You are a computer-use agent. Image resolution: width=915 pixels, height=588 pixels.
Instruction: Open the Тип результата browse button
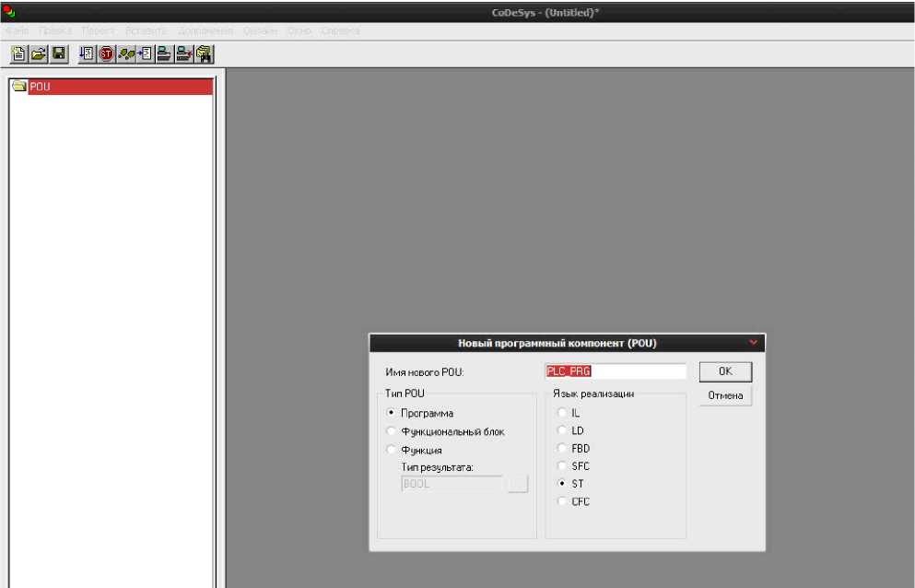(x=518, y=484)
